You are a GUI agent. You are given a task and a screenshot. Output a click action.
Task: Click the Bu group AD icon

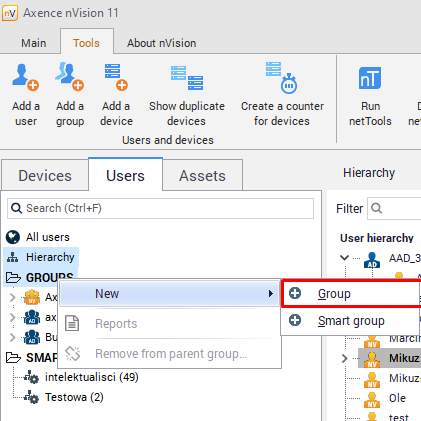click(32, 337)
